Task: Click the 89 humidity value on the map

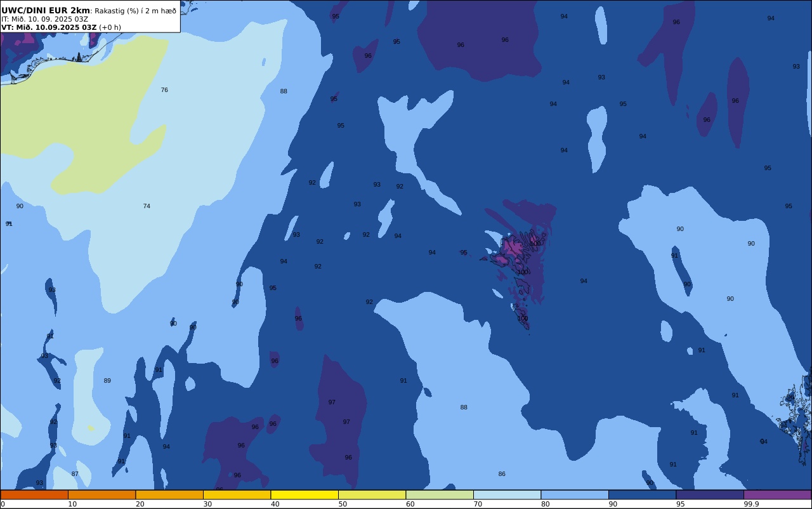Action: pos(107,381)
